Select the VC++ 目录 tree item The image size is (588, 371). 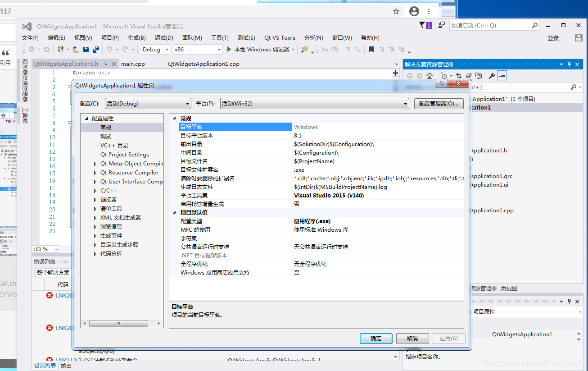click(x=114, y=146)
